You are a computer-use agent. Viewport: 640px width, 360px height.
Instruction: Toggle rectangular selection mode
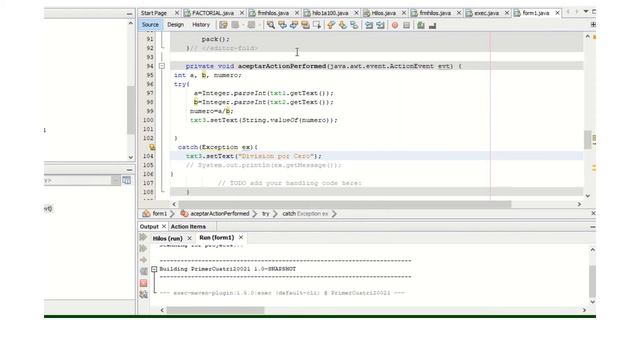click(x=317, y=25)
